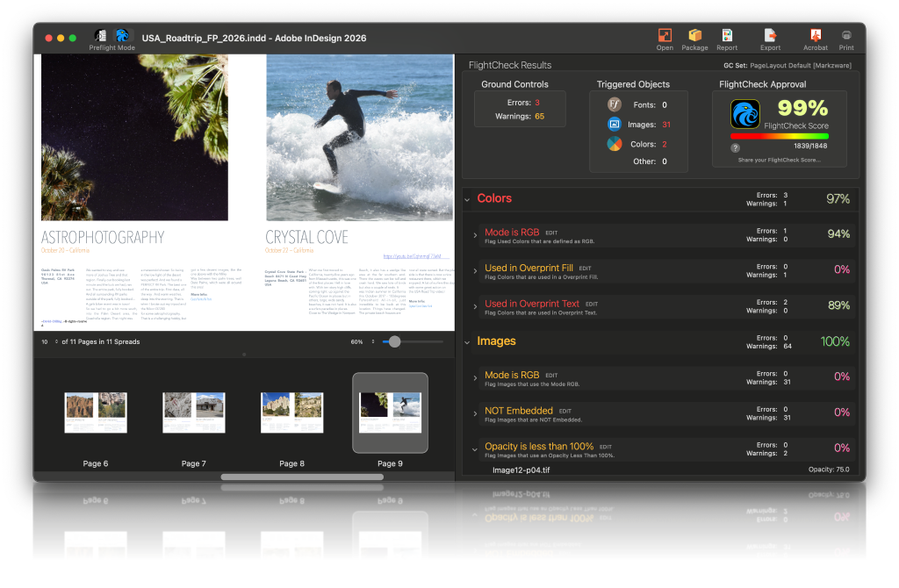Edit the Used in Overprint Fill control
Viewport: 899px width, 588px height.
585,269
